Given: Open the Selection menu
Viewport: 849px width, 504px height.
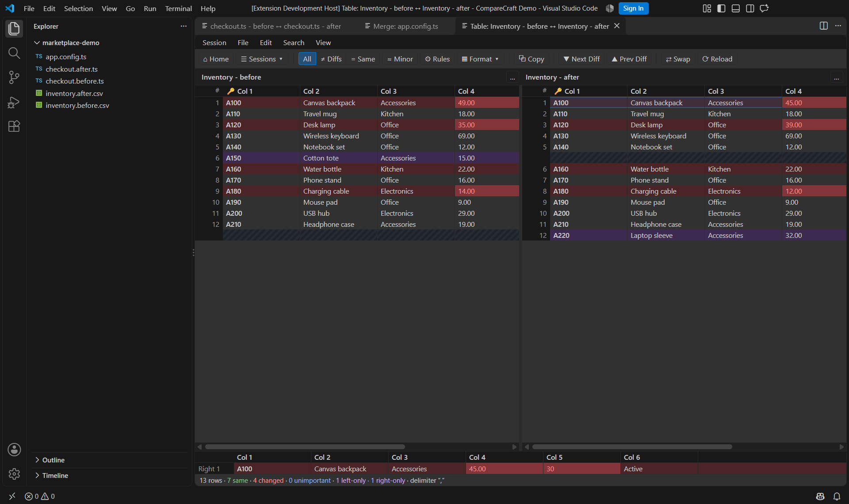Looking at the screenshot, I should click(78, 8).
